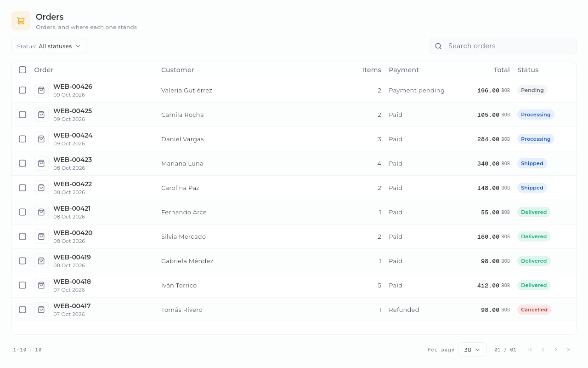Sort by the Total column header

click(x=502, y=70)
